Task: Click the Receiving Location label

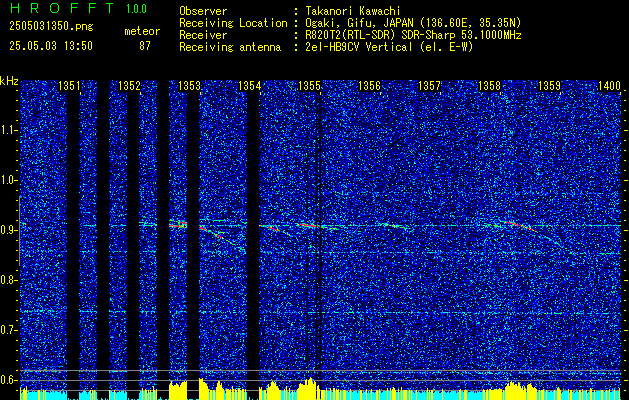Action: tap(233, 23)
